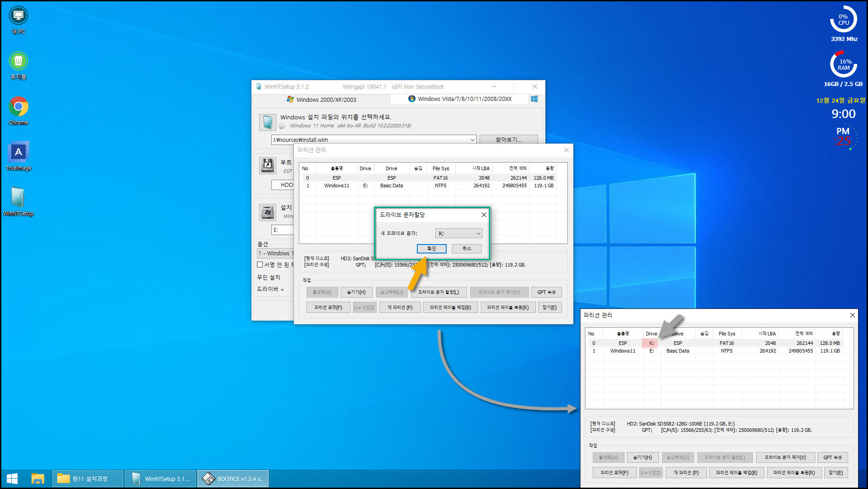Viewport: 868px width, 489px height.
Task: Open the E: install drive dropdown
Action: tap(283, 230)
